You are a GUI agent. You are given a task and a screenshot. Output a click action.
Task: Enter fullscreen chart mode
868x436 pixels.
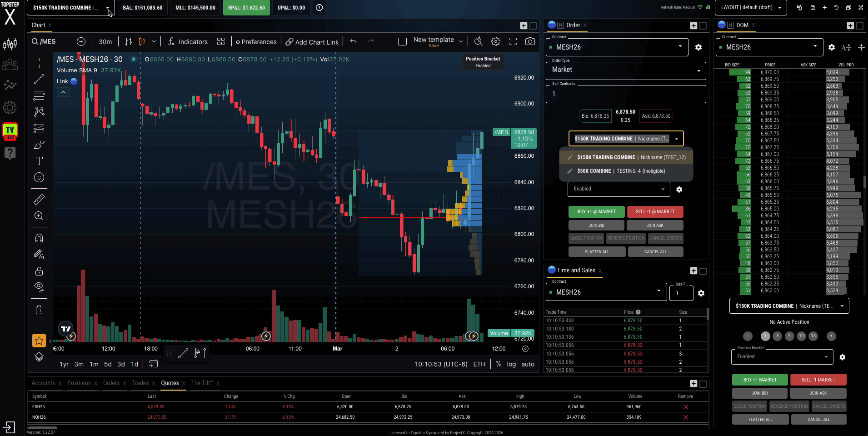513,41
